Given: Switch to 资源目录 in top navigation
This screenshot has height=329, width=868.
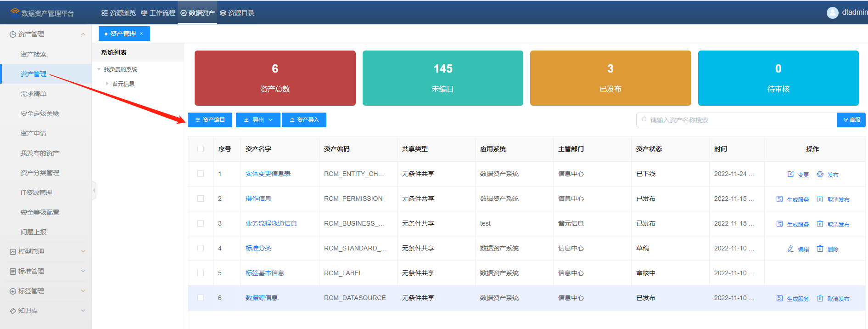Looking at the screenshot, I should coord(237,13).
